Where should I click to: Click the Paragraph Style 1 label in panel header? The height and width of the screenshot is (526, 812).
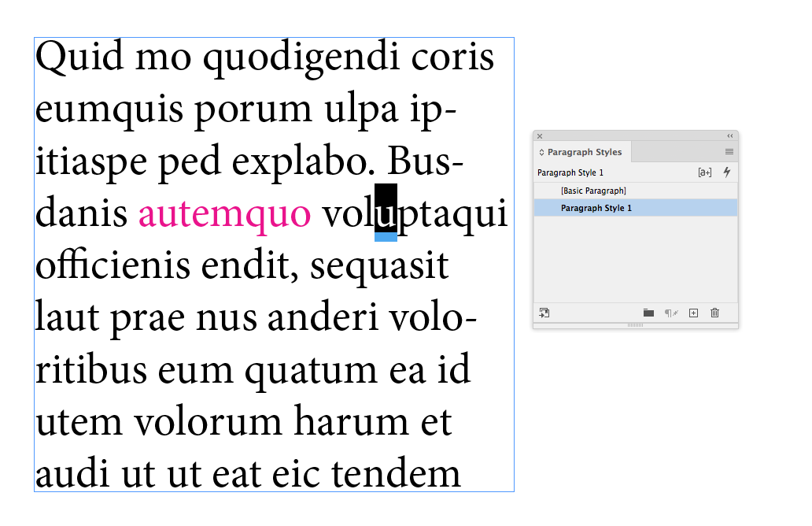570,172
